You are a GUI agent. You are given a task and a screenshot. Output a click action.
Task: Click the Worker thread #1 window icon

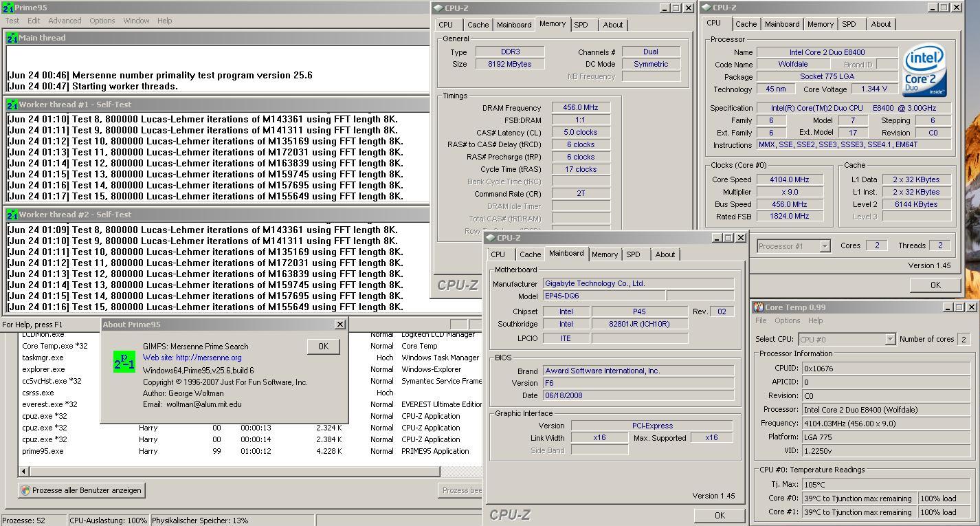12,105
